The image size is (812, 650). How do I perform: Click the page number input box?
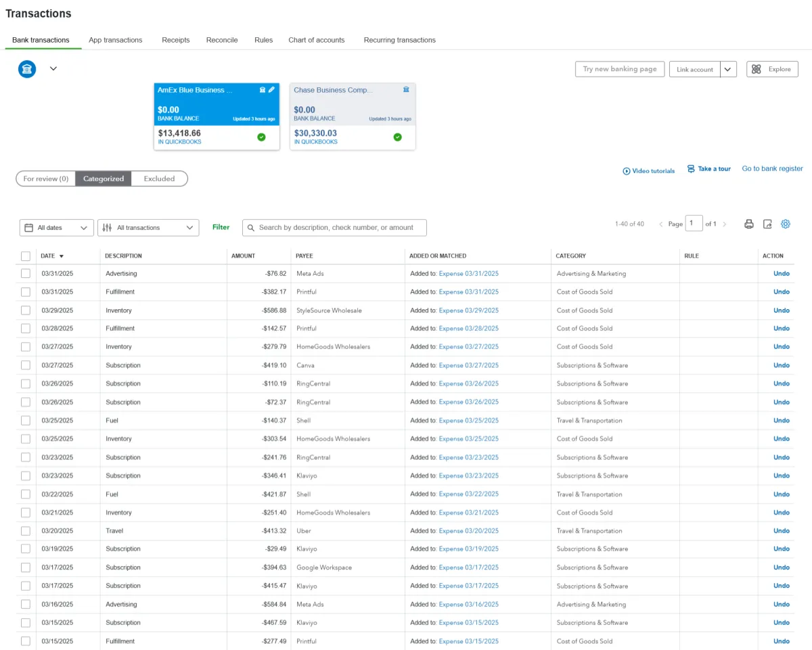694,223
